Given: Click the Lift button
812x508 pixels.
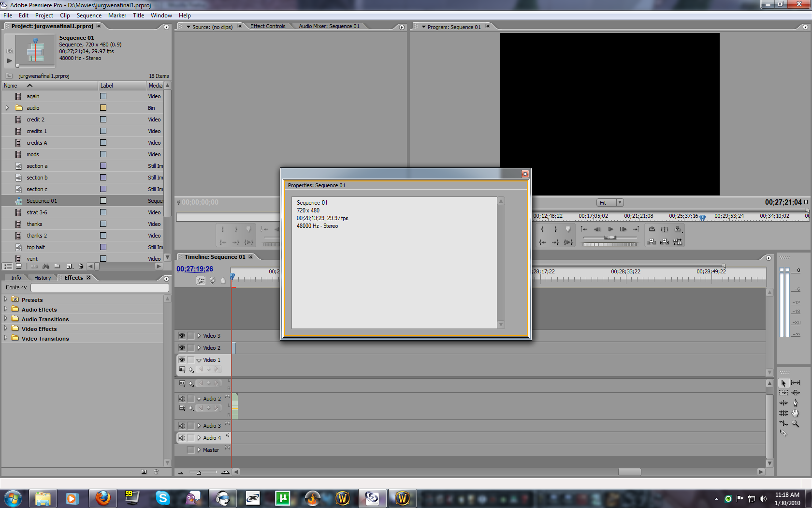Looking at the screenshot, I should coord(652,242).
